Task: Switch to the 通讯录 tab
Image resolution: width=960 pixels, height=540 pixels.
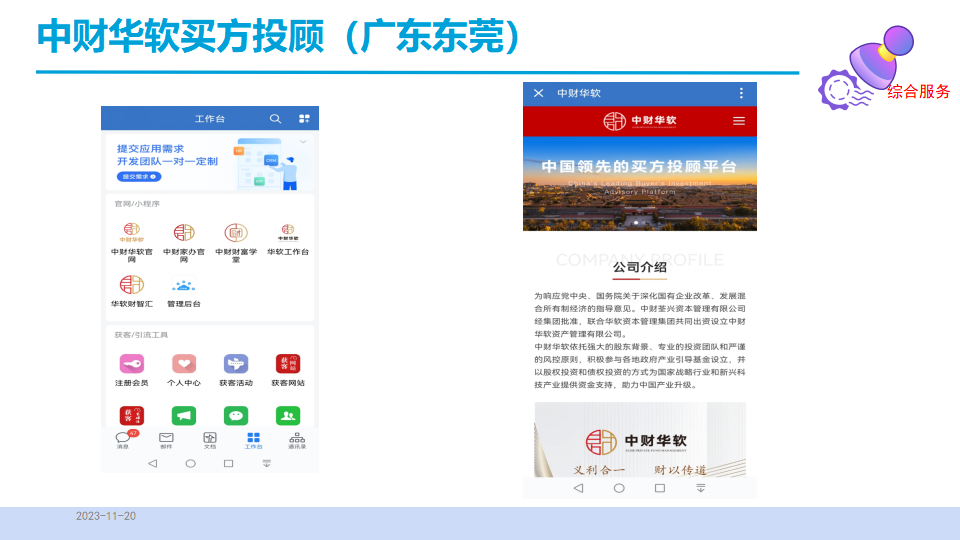Action: coord(297,440)
